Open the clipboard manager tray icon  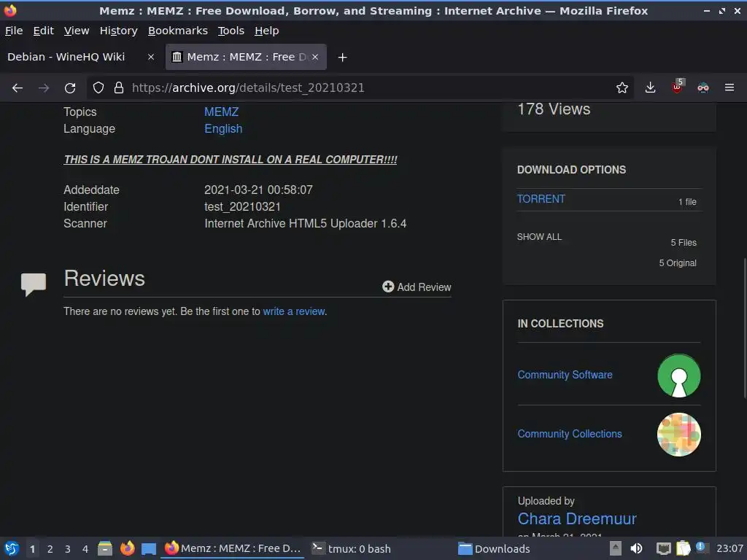(683, 548)
